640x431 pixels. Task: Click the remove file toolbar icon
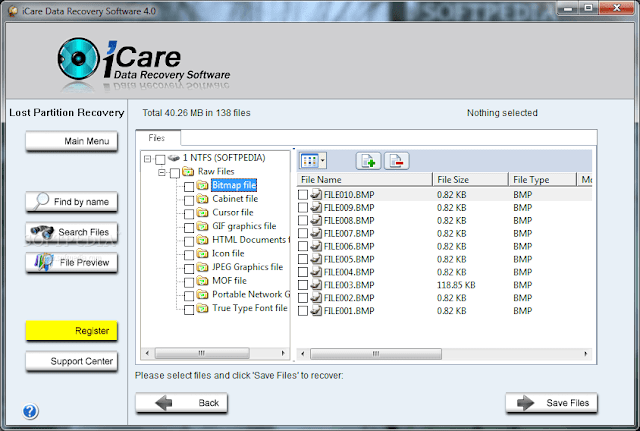396,161
